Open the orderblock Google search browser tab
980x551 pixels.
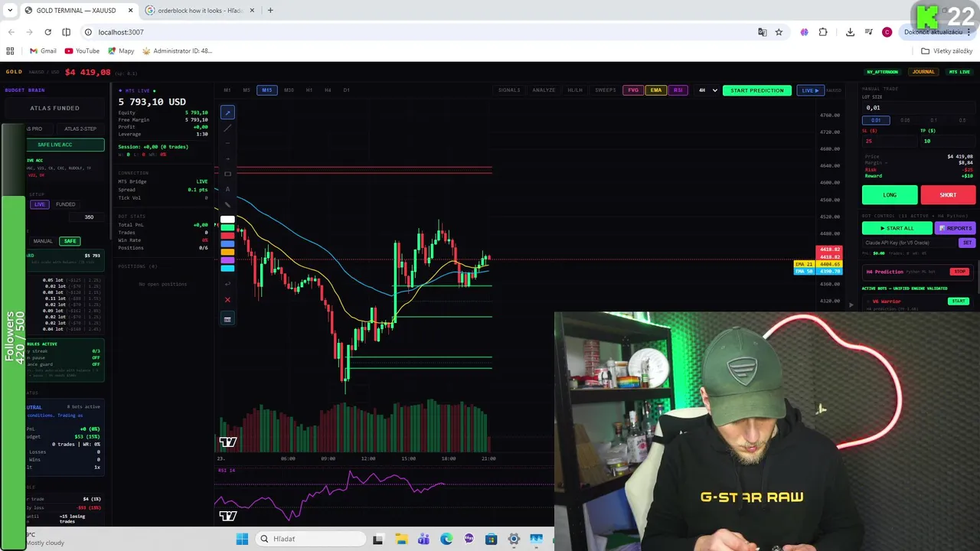(201, 11)
